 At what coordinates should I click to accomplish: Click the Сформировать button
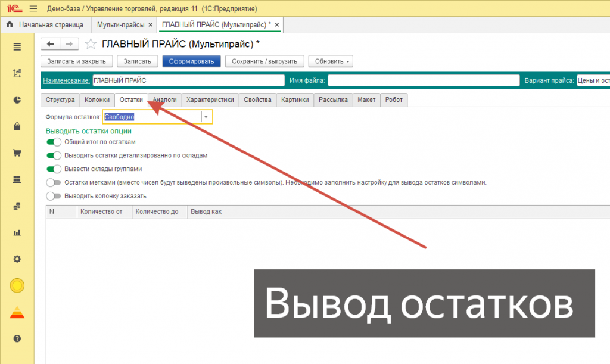[191, 61]
